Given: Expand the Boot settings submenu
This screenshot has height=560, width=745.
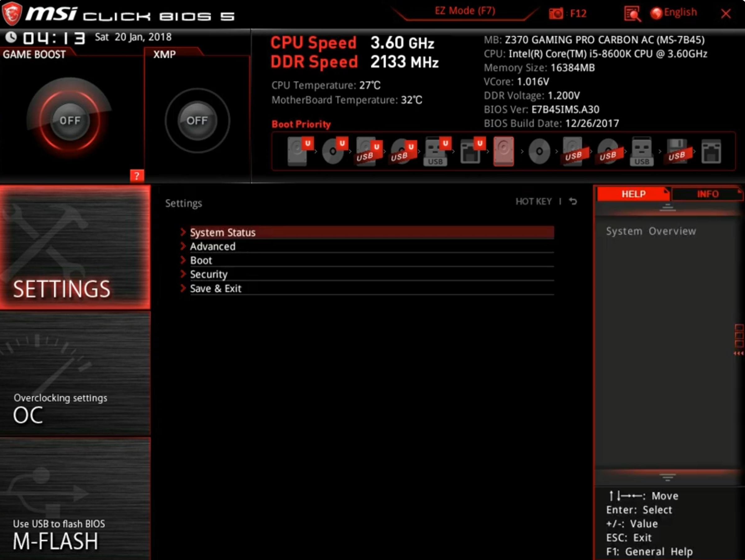Looking at the screenshot, I should [x=201, y=260].
